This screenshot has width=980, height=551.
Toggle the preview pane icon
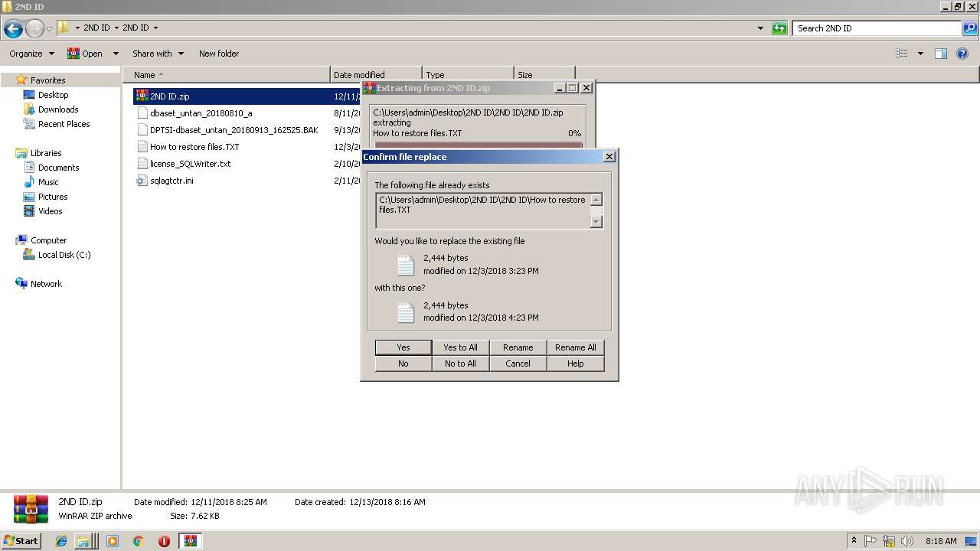tap(941, 54)
